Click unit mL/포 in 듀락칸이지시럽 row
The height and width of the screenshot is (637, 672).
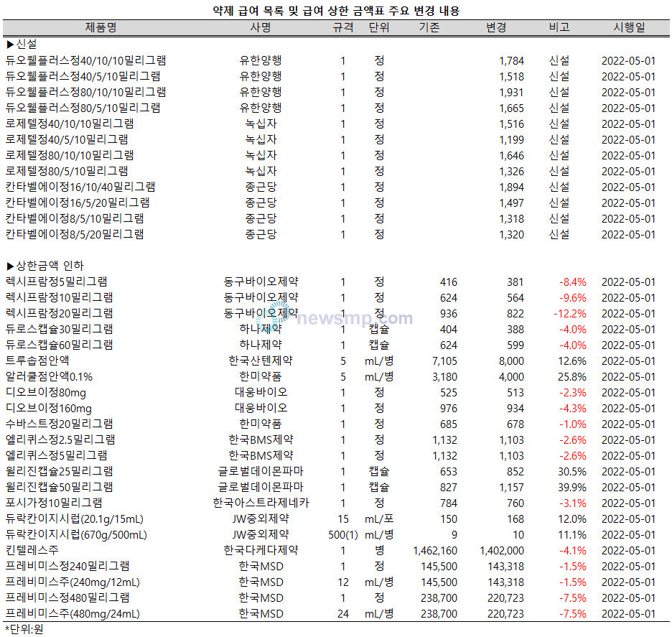pyautogui.click(x=379, y=519)
